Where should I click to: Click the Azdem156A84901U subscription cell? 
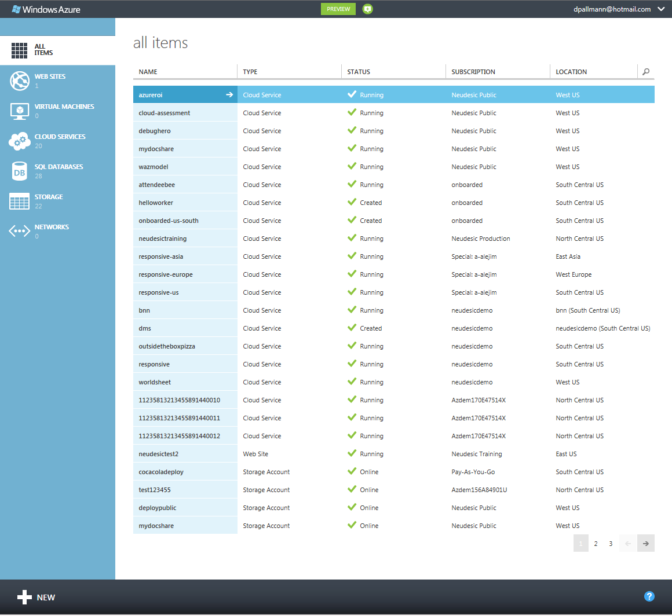[479, 490]
